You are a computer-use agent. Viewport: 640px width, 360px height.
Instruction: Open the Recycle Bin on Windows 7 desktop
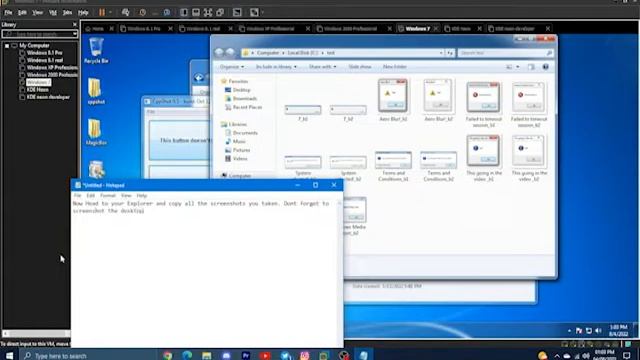[x=96, y=50]
